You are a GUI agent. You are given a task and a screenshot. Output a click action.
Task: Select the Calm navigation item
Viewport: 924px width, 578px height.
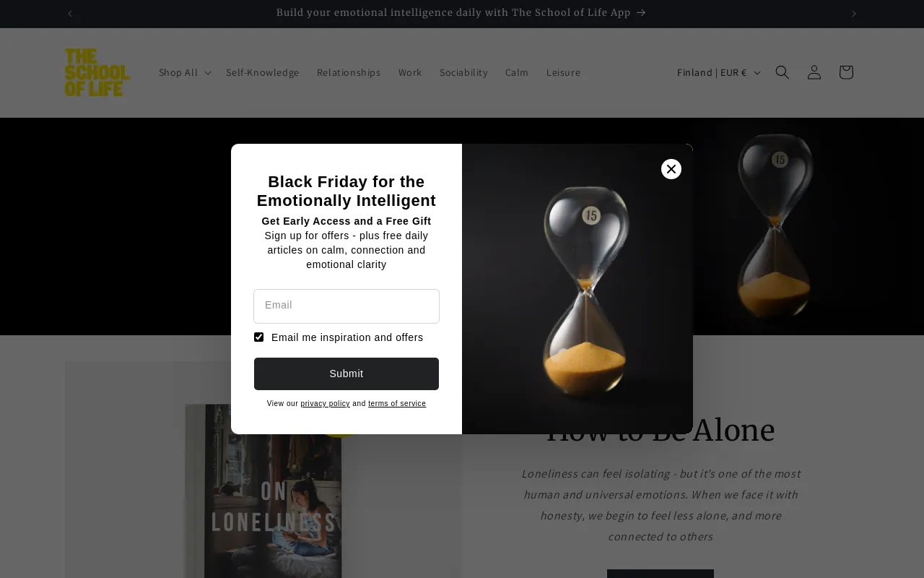(517, 72)
